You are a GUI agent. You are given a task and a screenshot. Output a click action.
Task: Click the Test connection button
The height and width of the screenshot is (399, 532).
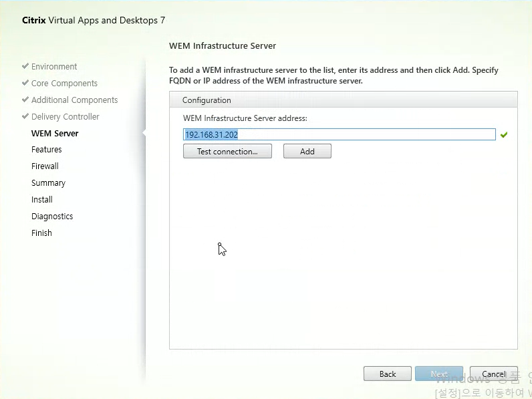[227, 151]
